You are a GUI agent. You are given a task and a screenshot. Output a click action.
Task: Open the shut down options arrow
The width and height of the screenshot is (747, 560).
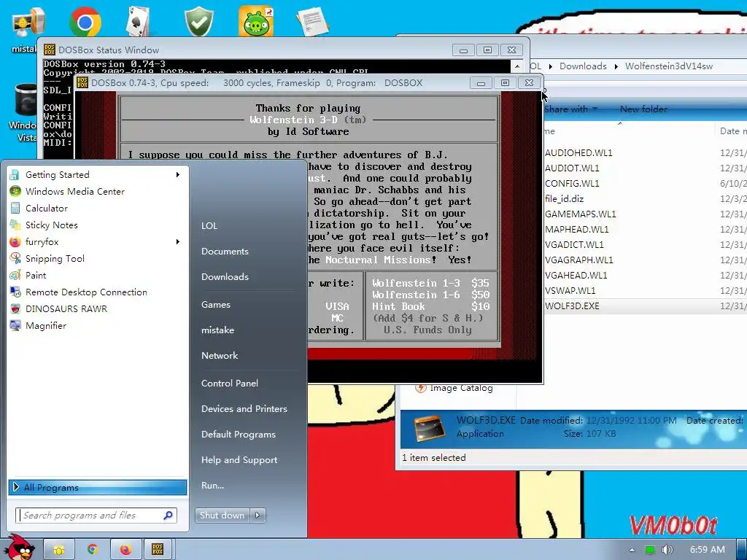coord(258,516)
